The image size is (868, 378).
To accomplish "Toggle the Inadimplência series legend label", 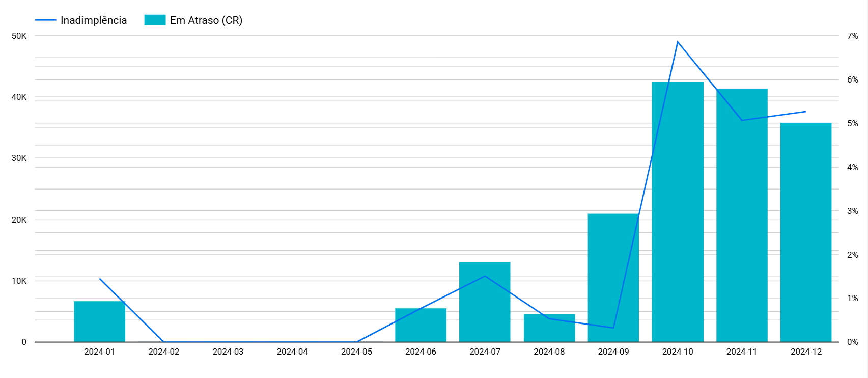I will point(94,20).
